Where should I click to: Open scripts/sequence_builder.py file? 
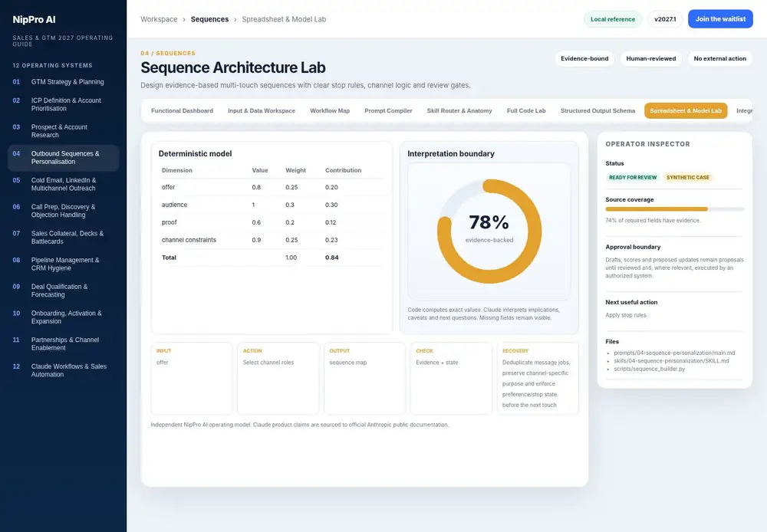point(649,369)
